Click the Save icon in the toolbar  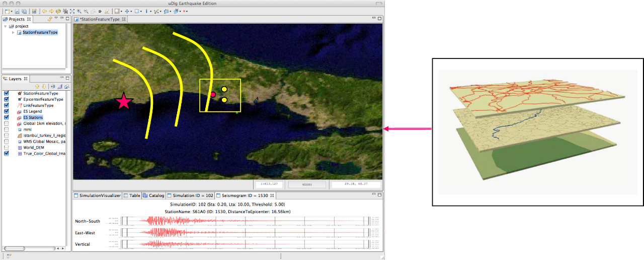(x=18, y=11)
